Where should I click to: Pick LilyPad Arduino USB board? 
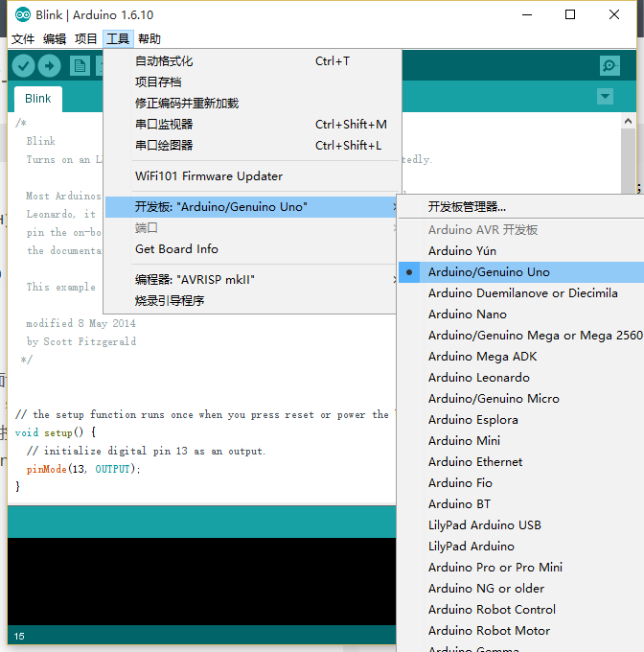click(521, 525)
